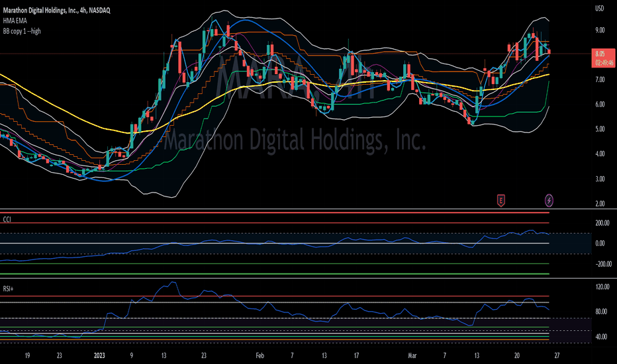Click the 3.00 price axis label
This screenshot has height=364, width=617.
click(600, 179)
